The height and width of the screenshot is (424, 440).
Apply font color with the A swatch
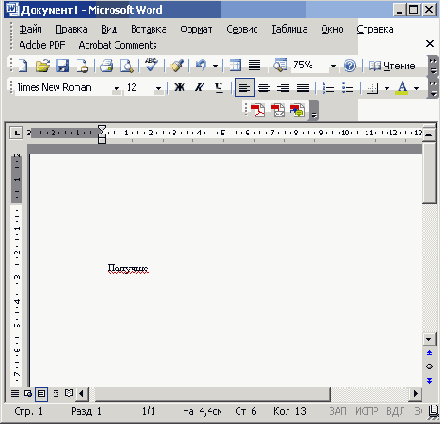point(402,88)
